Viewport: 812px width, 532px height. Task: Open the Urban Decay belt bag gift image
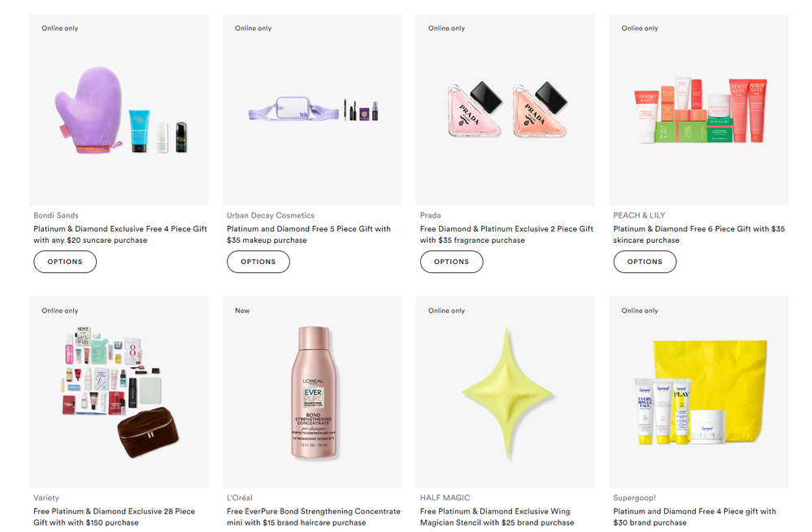point(312,110)
